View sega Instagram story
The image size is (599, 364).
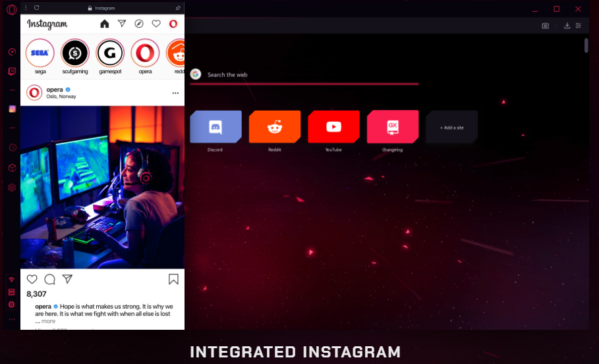(x=40, y=53)
